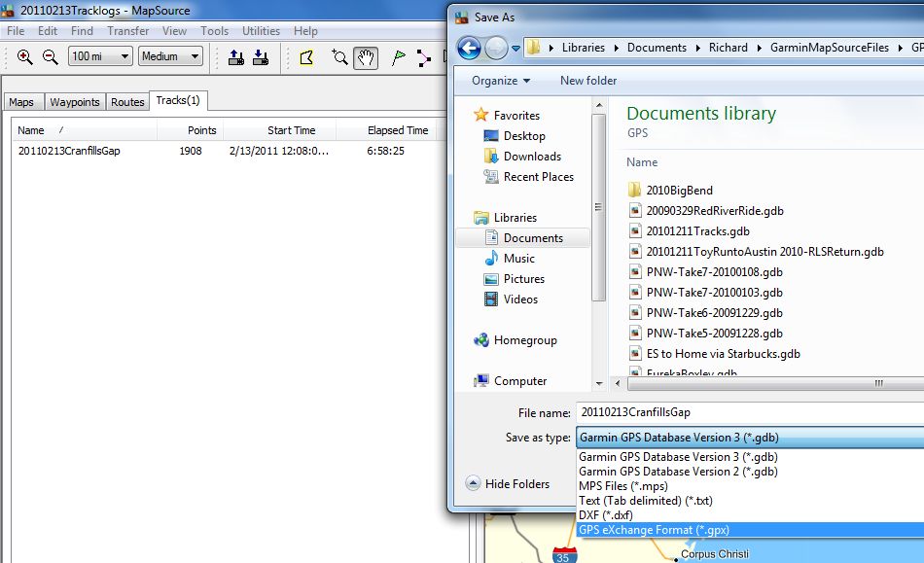This screenshot has width=924, height=563.
Task: Choose GPS eXchange Format (*.gpx) option
Action: click(751, 530)
